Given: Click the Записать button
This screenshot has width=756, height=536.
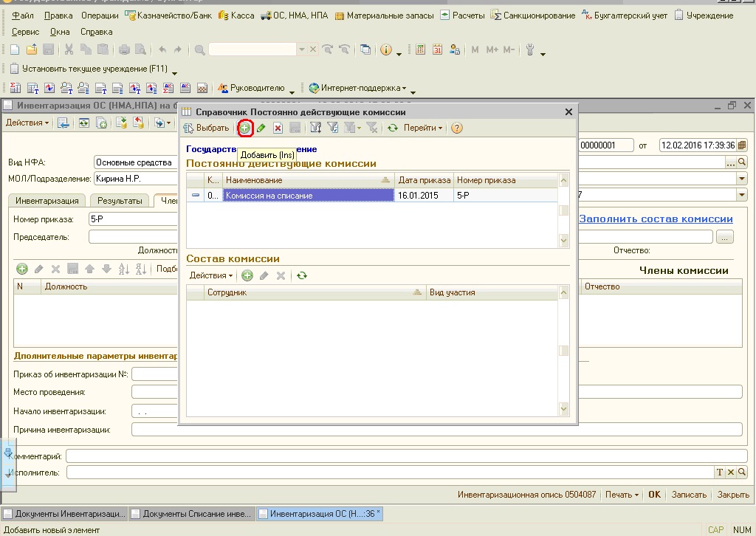Looking at the screenshot, I should pyautogui.click(x=688, y=495).
